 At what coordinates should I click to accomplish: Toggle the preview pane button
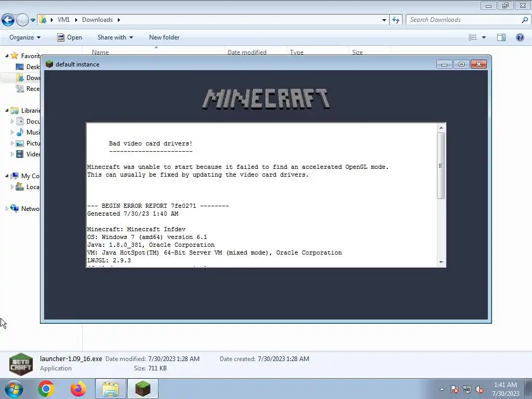pos(501,37)
